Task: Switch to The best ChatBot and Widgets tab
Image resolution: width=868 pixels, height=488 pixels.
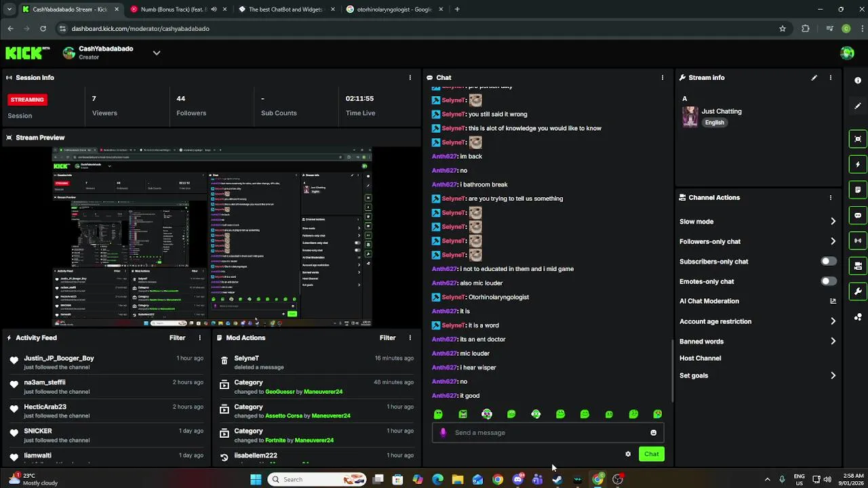Action: tap(287, 9)
